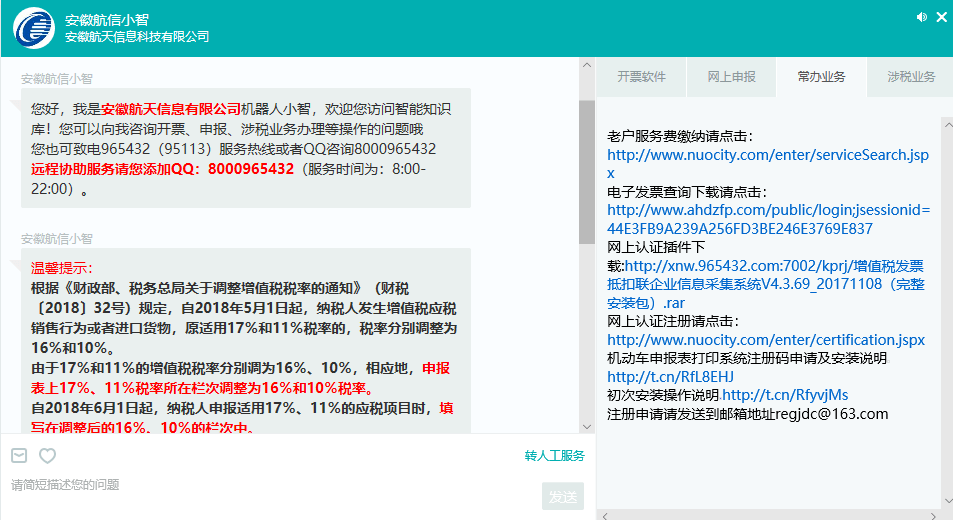
Task: Send the message with 发送 button
Action: [x=563, y=496]
